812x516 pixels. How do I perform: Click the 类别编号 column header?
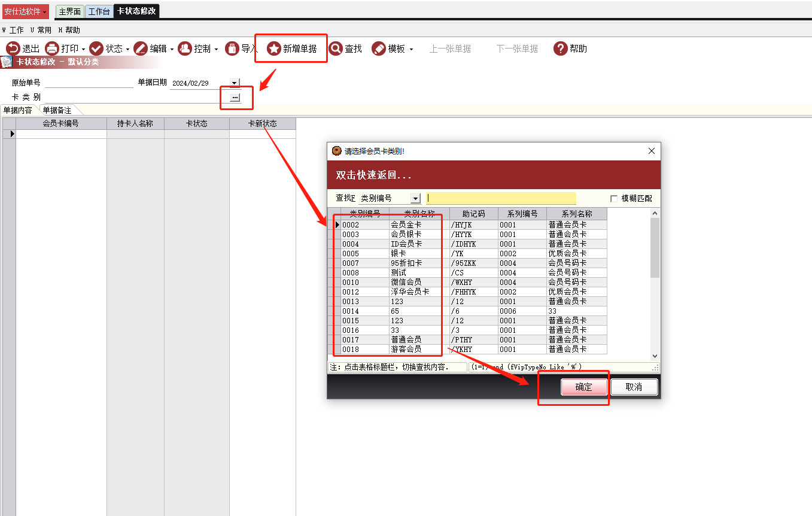(365, 214)
